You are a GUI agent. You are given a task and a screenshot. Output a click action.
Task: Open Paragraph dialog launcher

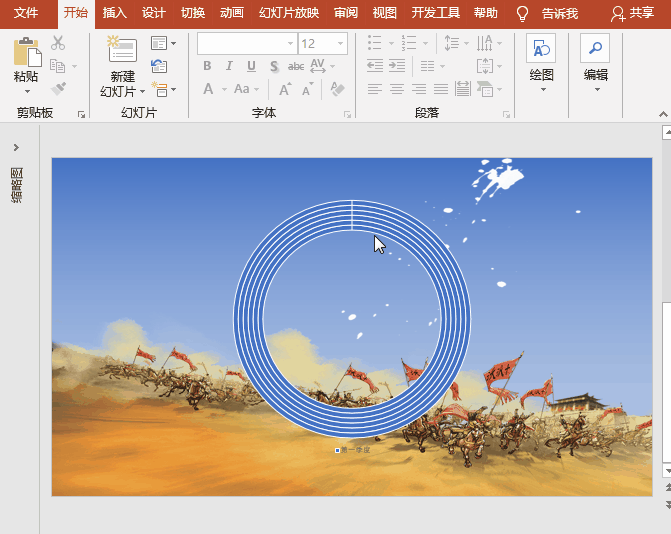click(506, 114)
